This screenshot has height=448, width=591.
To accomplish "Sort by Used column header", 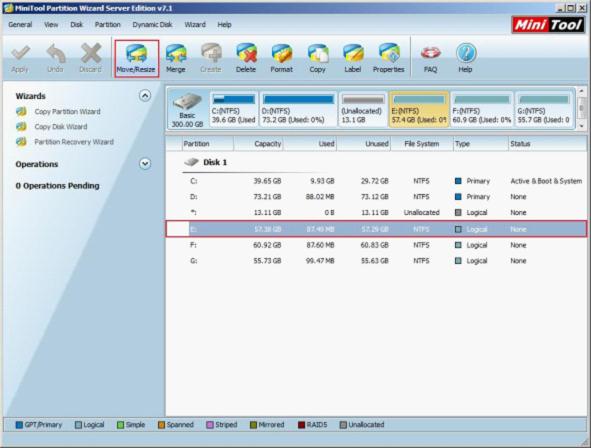I will [309, 144].
